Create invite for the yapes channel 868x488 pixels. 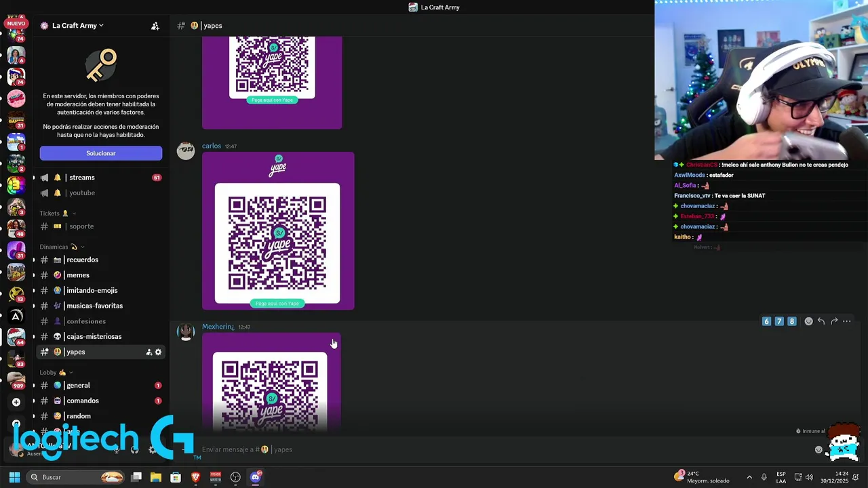[149, 352]
